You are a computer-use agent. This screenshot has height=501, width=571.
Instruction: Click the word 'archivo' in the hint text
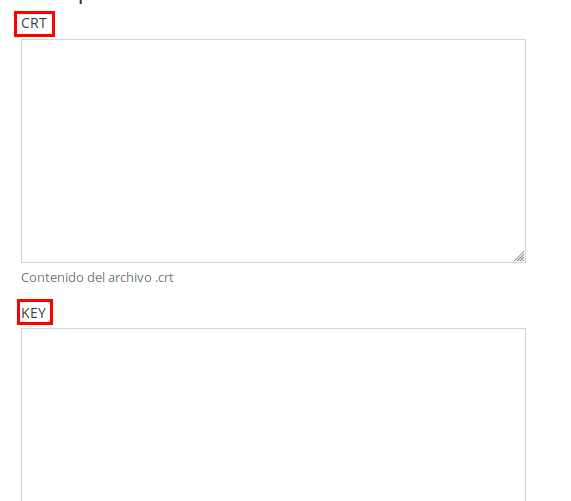tap(130, 278)
